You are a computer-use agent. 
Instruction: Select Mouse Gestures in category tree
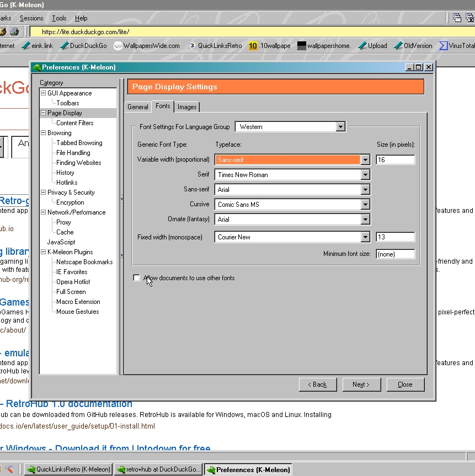click(x=77, y=312)
